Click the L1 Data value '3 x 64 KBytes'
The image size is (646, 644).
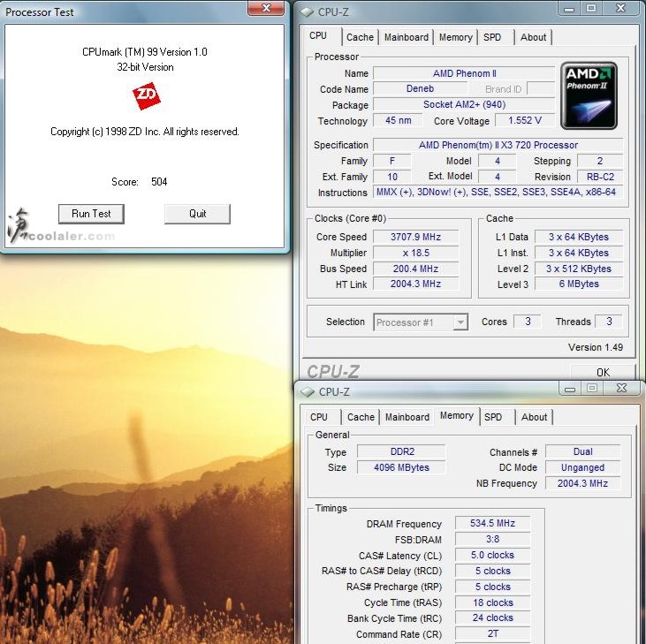point(579,237)
